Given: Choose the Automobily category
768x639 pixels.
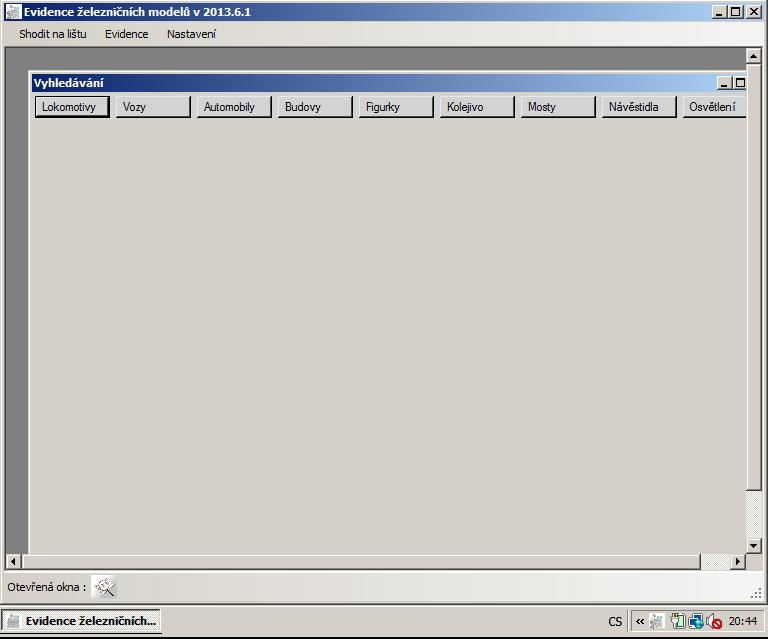Looking at the screenshot, I should pos(233,107).
